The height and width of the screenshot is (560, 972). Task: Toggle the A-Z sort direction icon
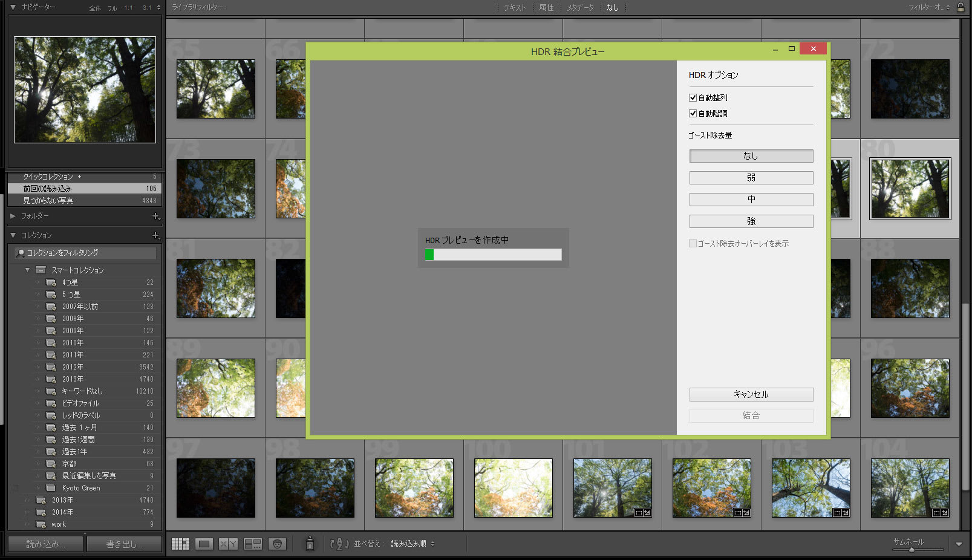pyautogui.click(x=339, y=544)
